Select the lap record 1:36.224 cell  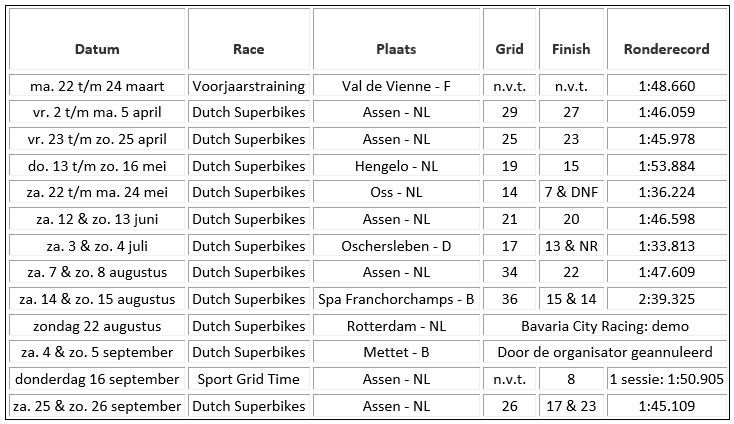click(667, 192)
